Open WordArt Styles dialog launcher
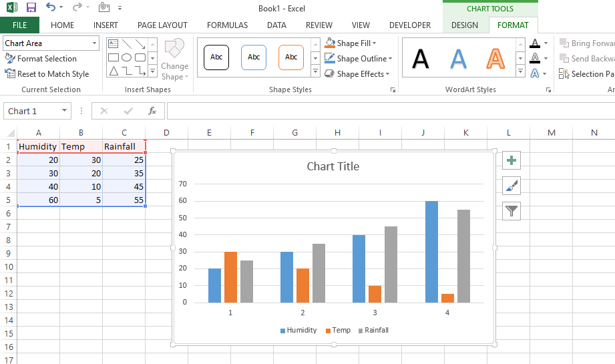615x364 pixels. [548, 89]
